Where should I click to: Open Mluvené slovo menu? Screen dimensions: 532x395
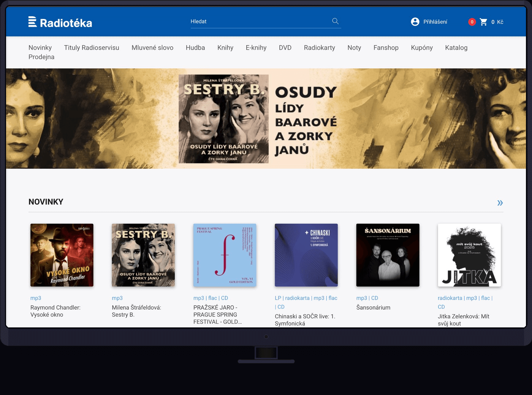152,48
